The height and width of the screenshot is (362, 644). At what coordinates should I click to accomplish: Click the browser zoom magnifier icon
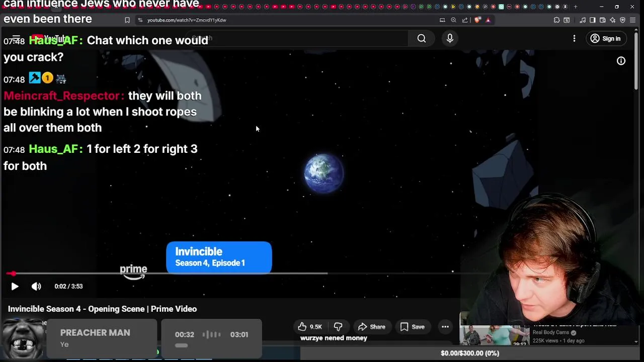tap(453, 20)
